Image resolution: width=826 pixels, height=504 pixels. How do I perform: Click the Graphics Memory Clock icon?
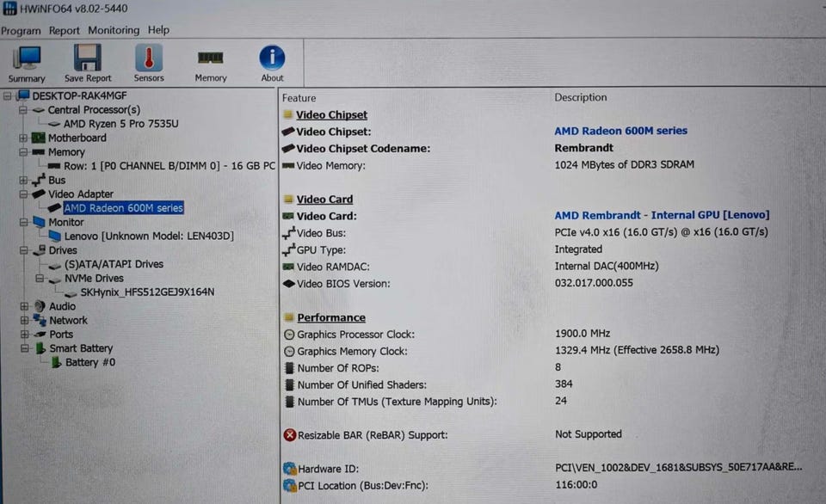pos(289,351)
